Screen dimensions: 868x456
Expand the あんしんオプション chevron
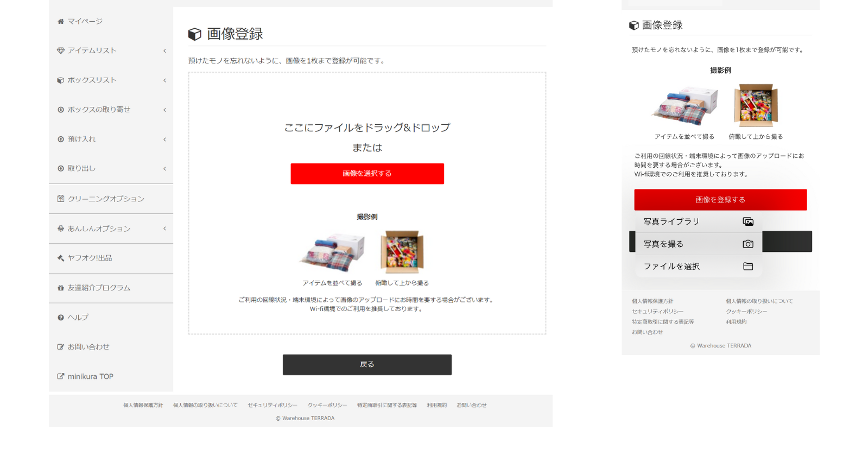(x=164, y=229)
